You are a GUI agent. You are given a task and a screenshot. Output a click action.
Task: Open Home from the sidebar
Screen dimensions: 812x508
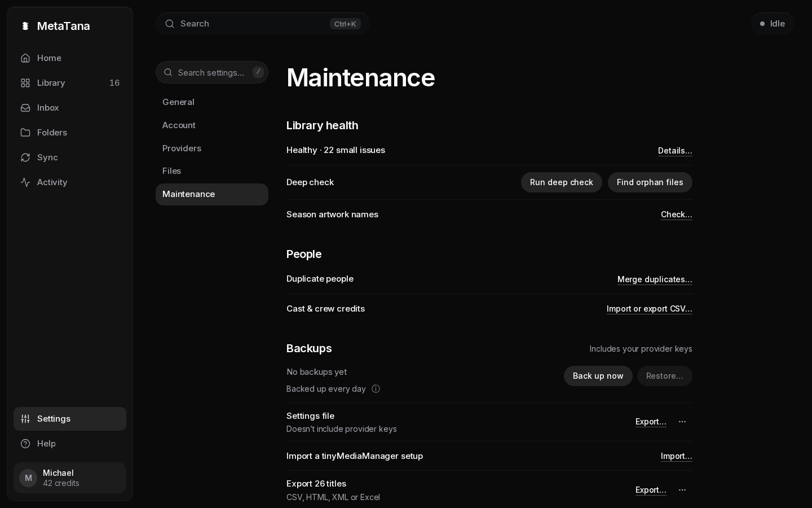click(70, 58)
